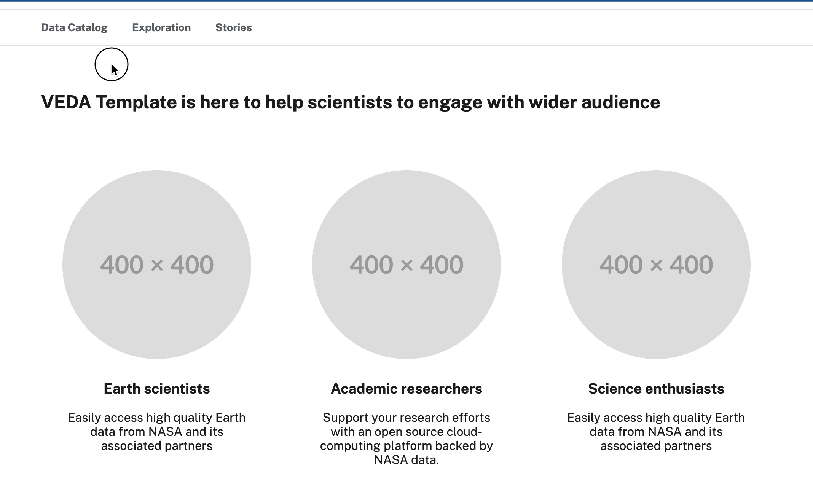
Task: Click 'associated partners' line under Science enthusiasts
Action: tap(656, 446)
